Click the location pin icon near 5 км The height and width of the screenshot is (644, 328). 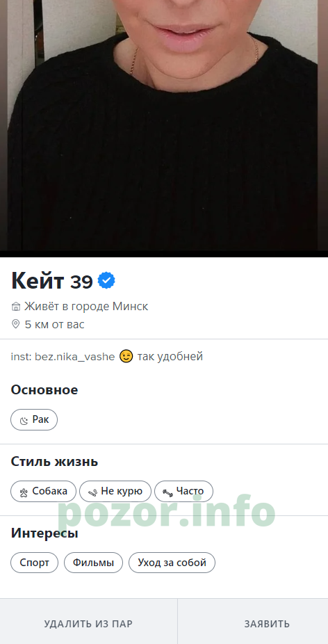tap(15, 324)
